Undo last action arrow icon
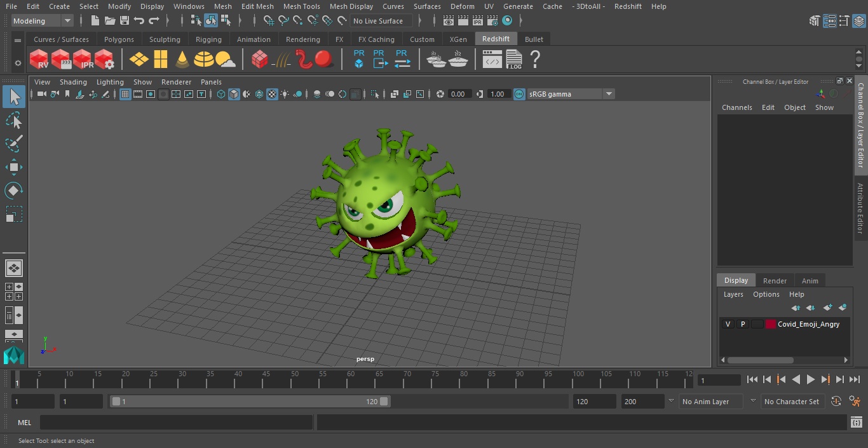 click(139, 21)
